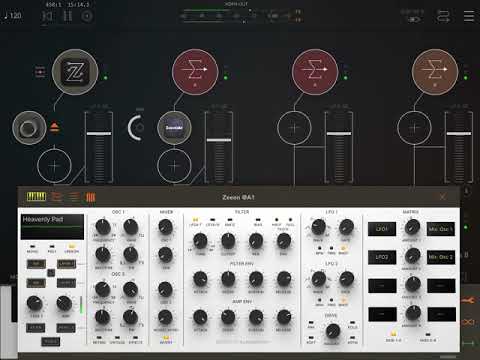Image resolution: width=480 pixels, height=360 pixels.
Task: Open the AUM hamburger menu
Action: click(469, 16)
